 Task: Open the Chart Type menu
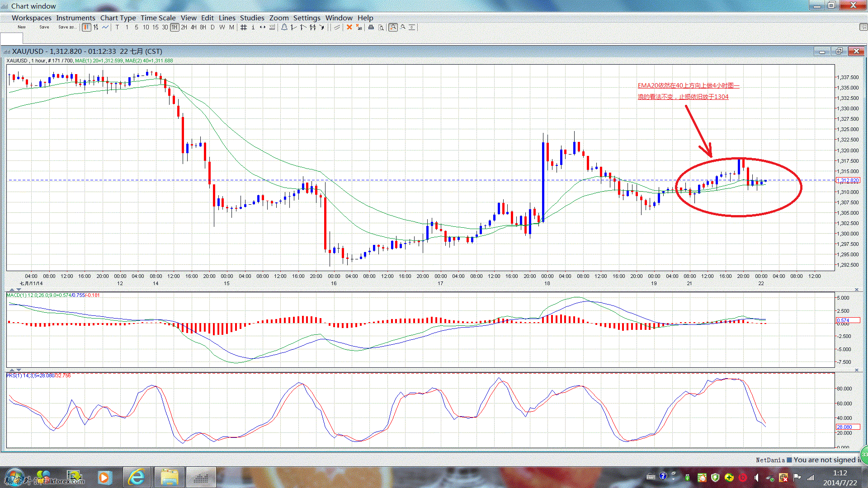pos(118,18)
